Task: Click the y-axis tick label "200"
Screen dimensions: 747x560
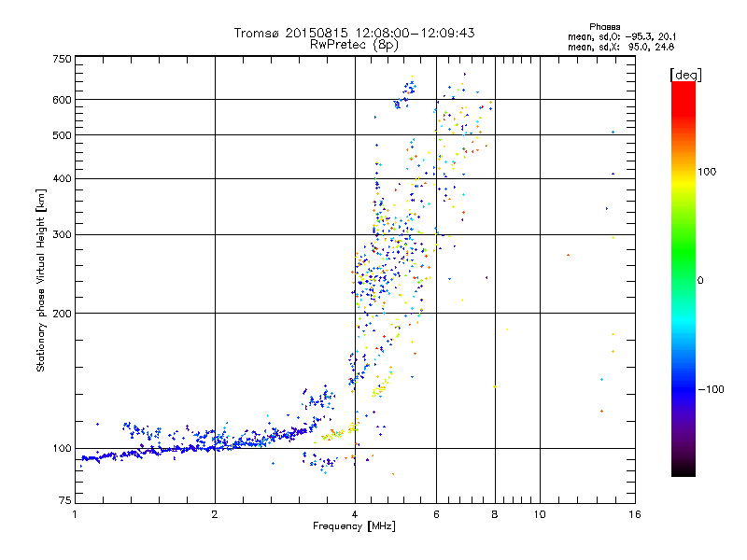Action: pyautogui.click(x=62, y=314)
